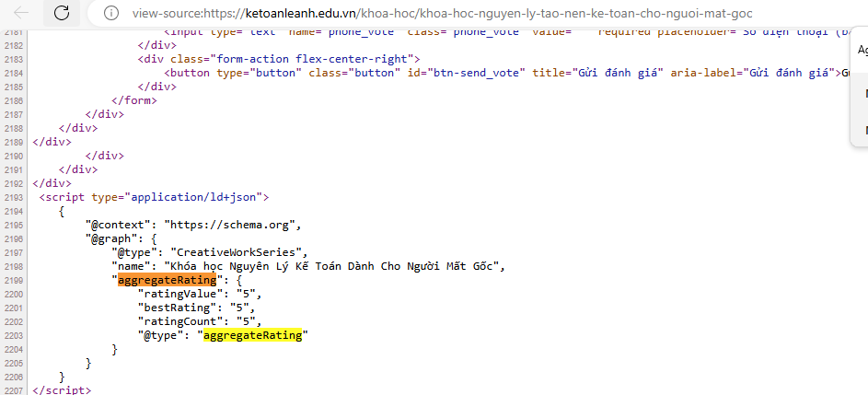
Task: Click the "application/ld+json" script type value
Action: 193,197
